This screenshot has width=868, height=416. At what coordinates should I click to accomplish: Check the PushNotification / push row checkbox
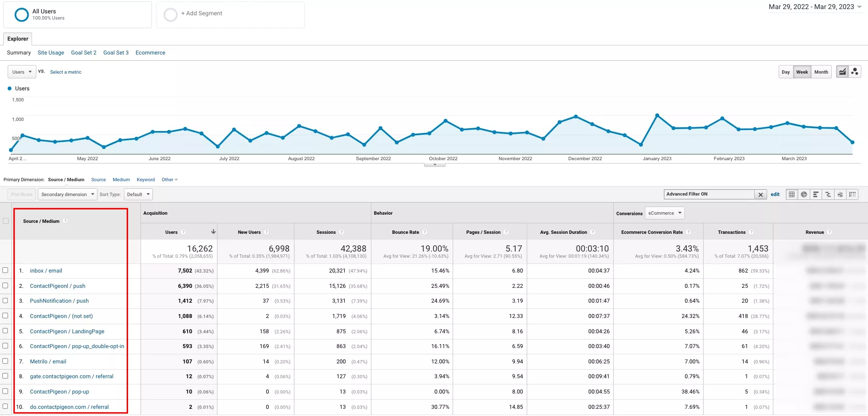click(x=5, y=301)
